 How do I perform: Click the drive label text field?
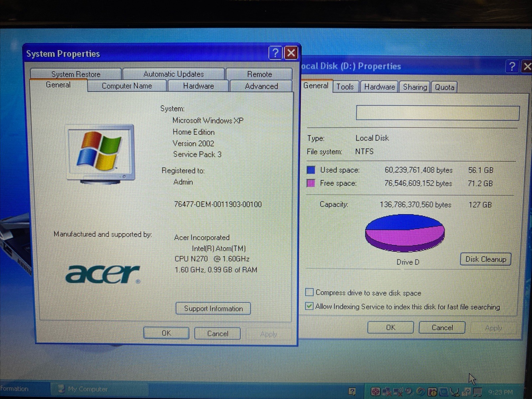(x=438, y=113)
